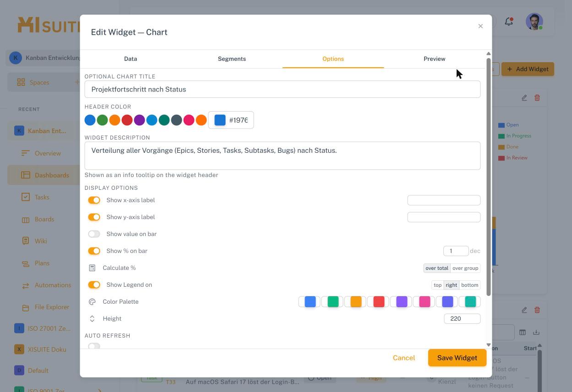
Task: Click the Height field showing 220
Action: [462, 318]
